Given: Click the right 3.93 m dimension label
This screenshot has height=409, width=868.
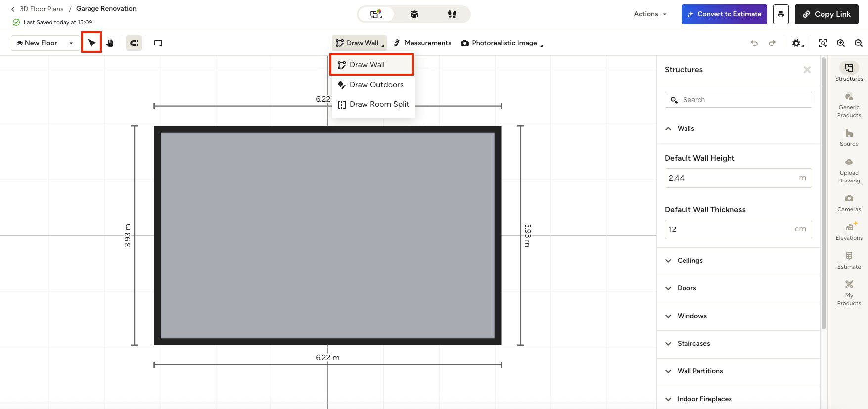Looking at the screenshot, I should point(528,235).
